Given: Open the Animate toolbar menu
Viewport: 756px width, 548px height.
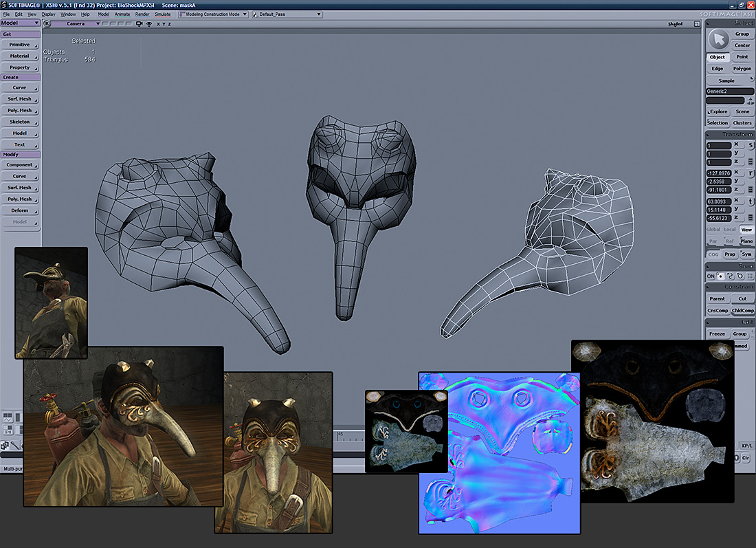Looking at the screenshot, I should pos(122,14).
